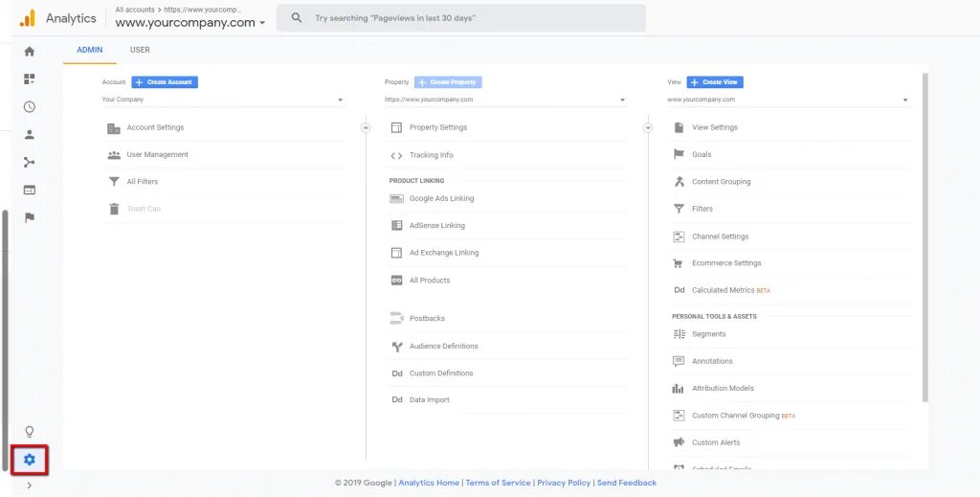This screenshot has width=980, height=497.
Task: Select the ADMIN tab
Action: 90,50
